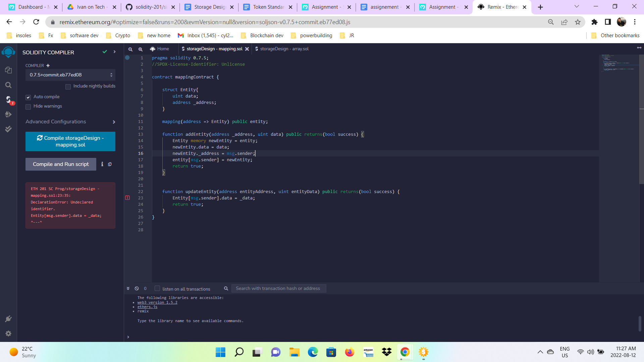Click the compile success checkmark icon

[105, 52]
